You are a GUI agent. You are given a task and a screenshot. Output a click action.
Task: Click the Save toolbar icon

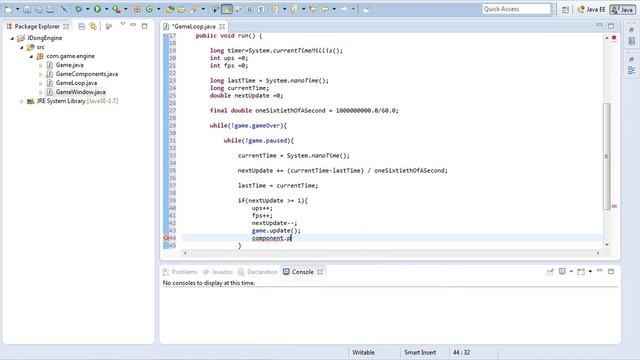(27, 9)
